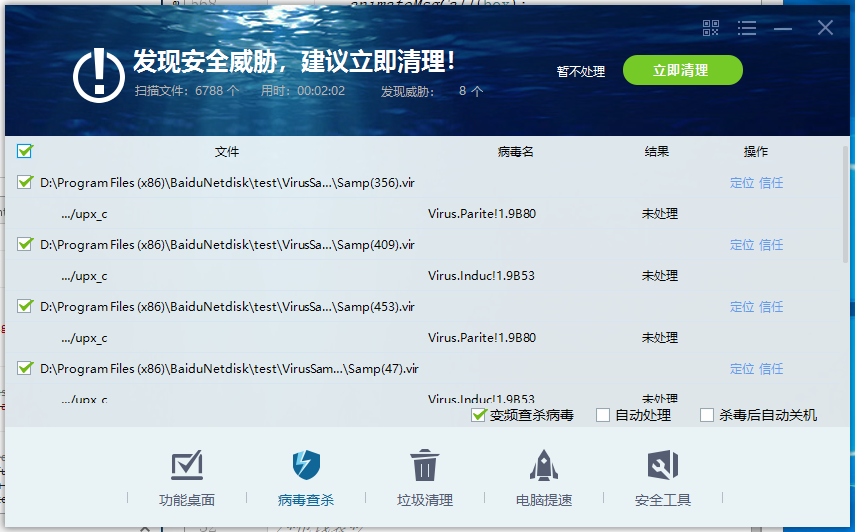Disable 变频查杀病毒 checkbox

coord(479,415)
